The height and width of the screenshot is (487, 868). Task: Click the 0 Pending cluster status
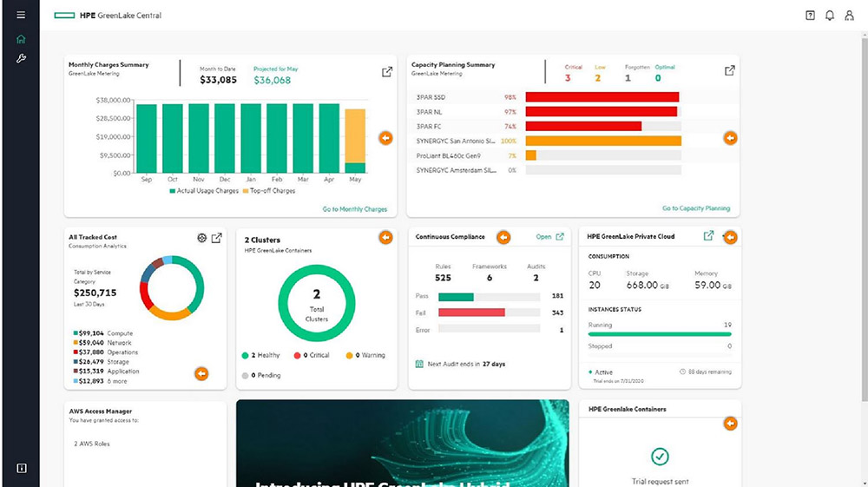(261, 375)
